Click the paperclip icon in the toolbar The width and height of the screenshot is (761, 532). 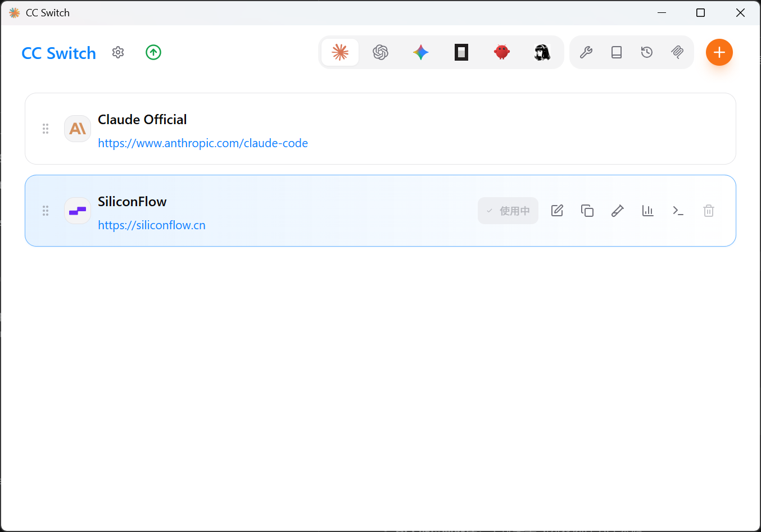tap(677, 52)
